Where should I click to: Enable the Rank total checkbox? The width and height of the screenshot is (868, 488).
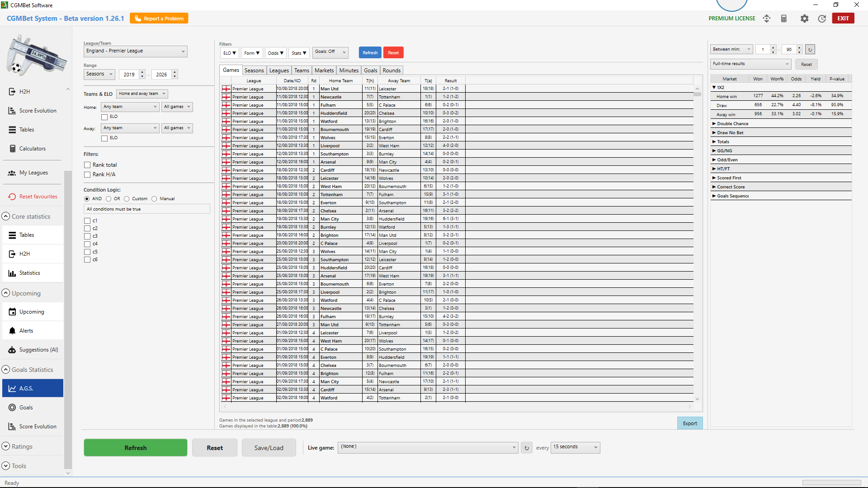[x=87, y=165]
